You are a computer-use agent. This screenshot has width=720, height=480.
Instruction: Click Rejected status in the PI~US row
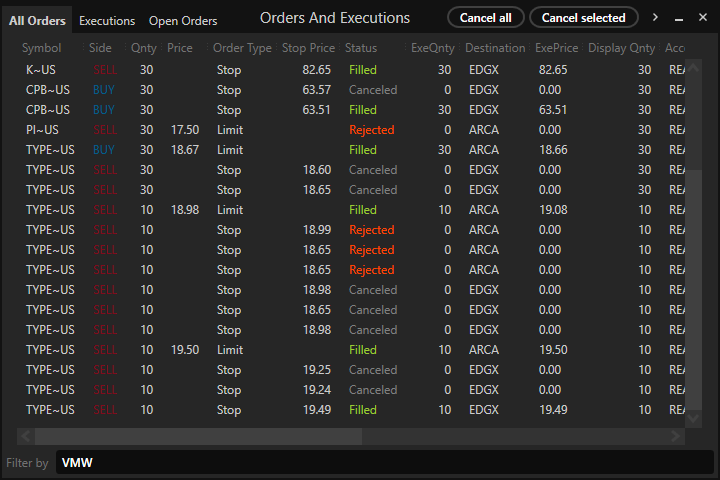point(372,130)
